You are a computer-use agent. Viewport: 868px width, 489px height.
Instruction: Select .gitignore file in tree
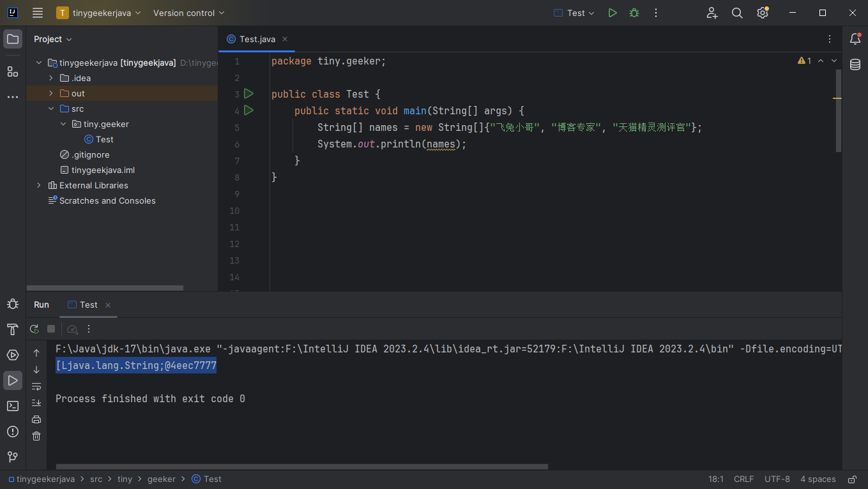(84, 154)
